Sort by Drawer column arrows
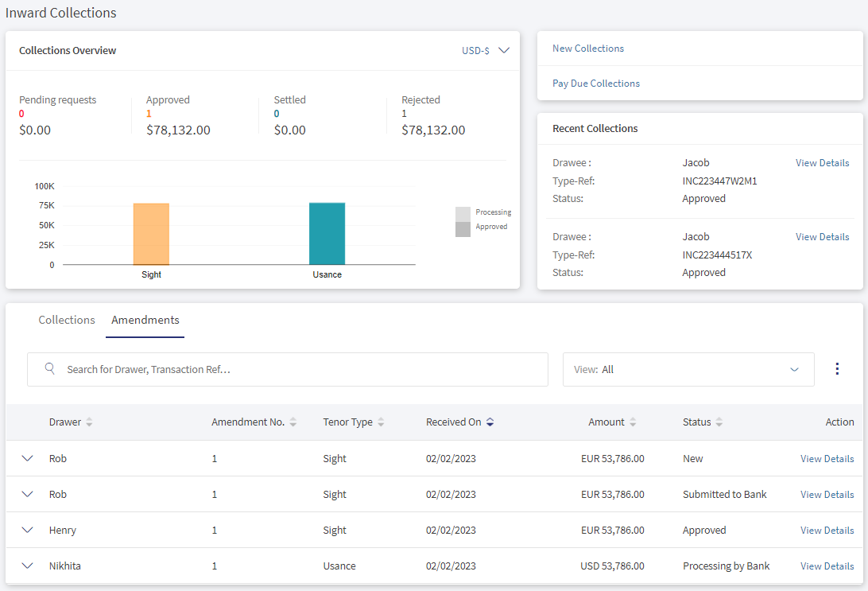Viewport: 868px width, 591px height. point(89,422)
